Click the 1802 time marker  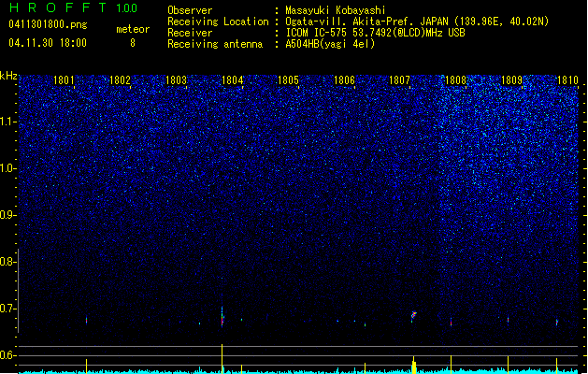tap(120, 80)
